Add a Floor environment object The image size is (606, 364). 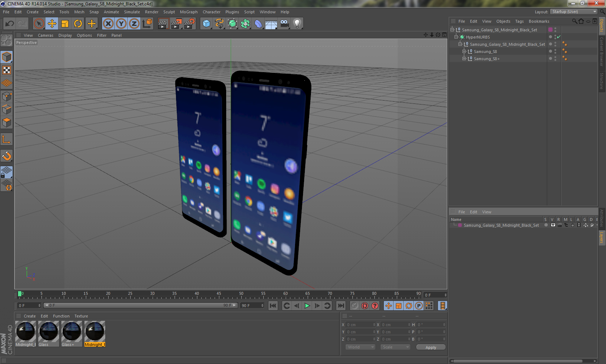point(271,24)
